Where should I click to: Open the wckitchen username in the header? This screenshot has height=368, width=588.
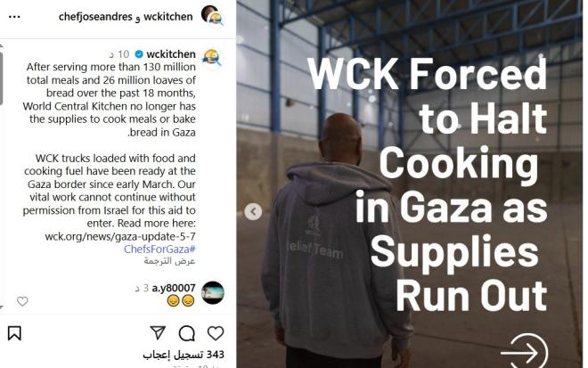coord(168,17)
